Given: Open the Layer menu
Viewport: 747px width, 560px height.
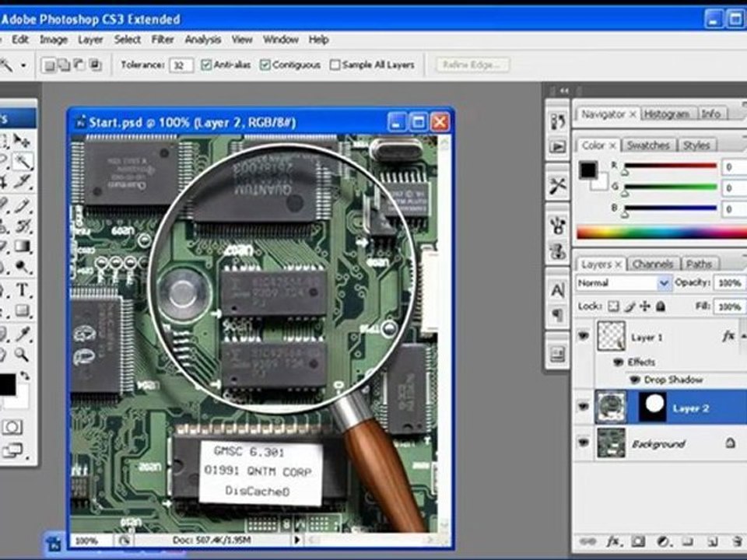Looking at the screenshot, I should (x=90, y=40).
